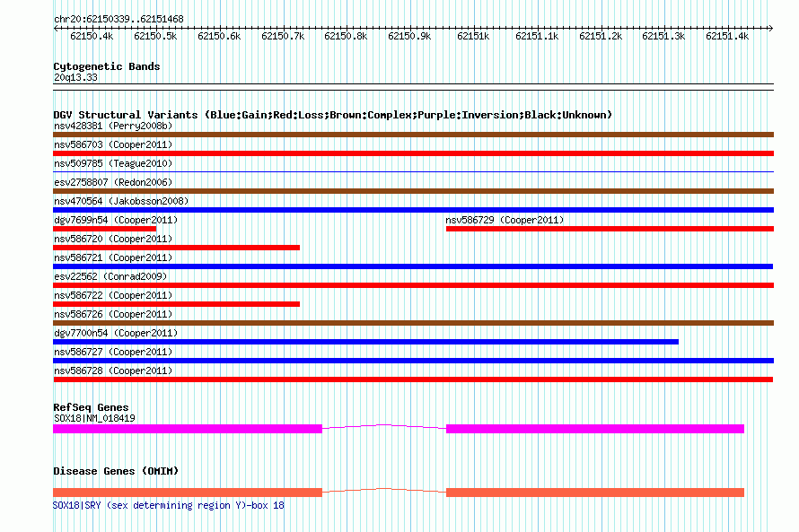Click the Cytogenetic Bands track heading
This screenshot has width=799, height=532.
click(x=107, y=66)
